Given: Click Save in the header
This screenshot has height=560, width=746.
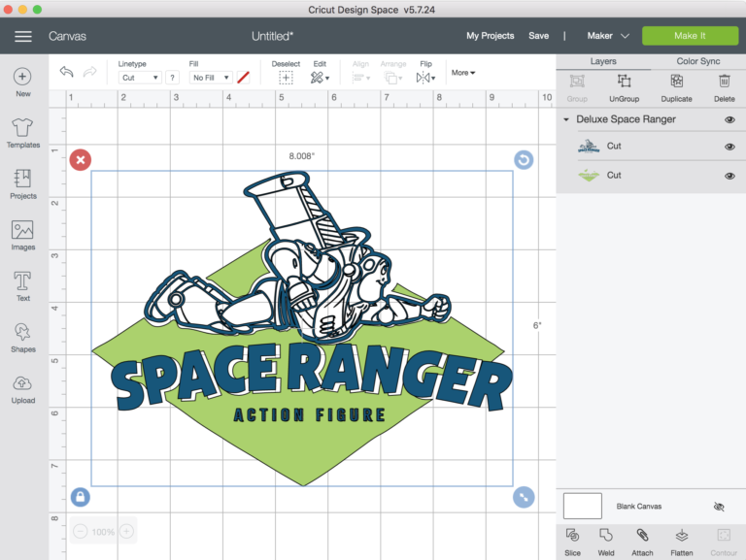Looking at the screenshot, I should (x=538, y=36).
